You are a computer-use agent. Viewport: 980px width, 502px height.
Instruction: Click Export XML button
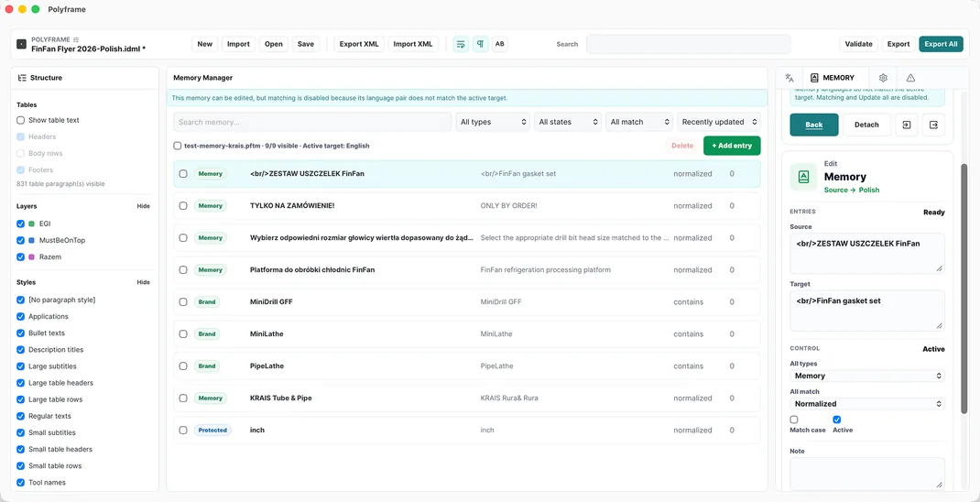(359, 44)
